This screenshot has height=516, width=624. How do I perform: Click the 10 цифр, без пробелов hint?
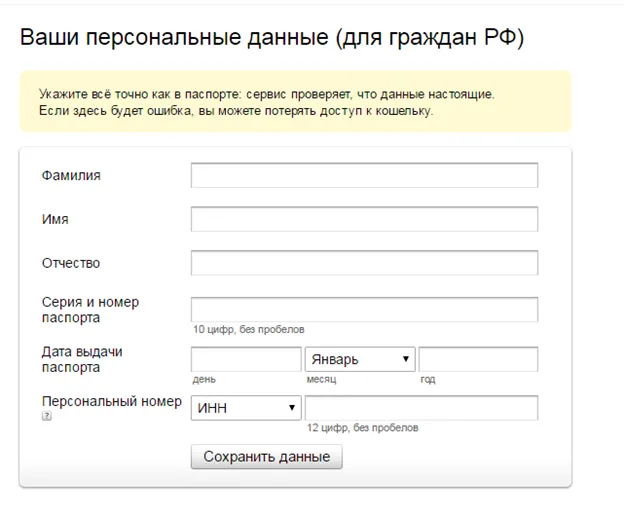coord(249,329)
